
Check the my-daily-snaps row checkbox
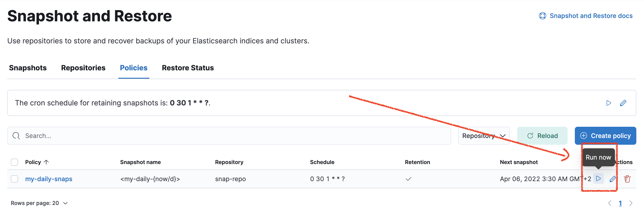tap(14, 179)
